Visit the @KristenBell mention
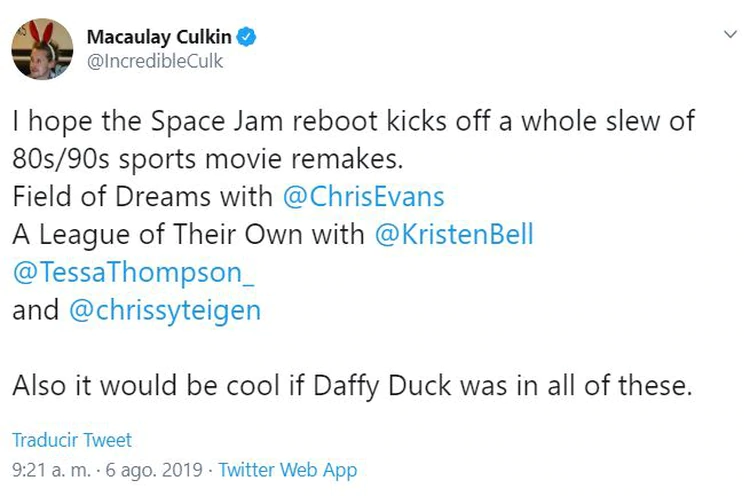This screenshot has height=496, width=750. click(x=453, y=235)
